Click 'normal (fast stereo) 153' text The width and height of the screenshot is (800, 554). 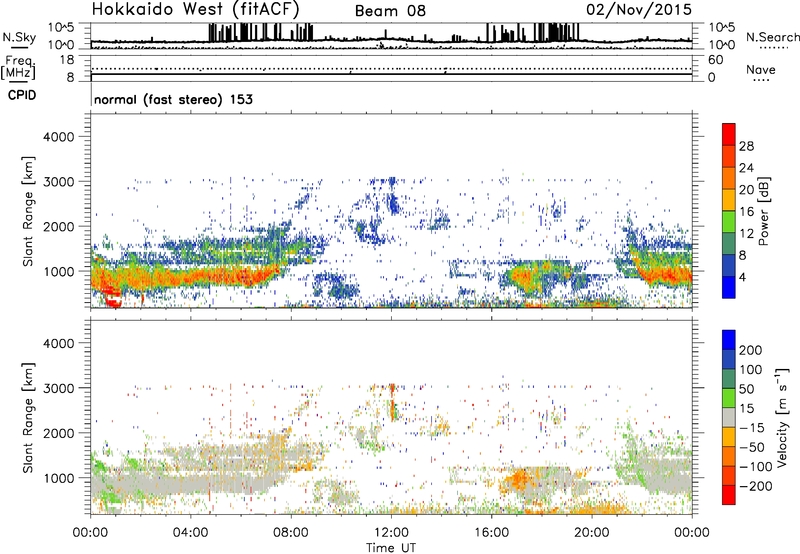click(173, 99)
